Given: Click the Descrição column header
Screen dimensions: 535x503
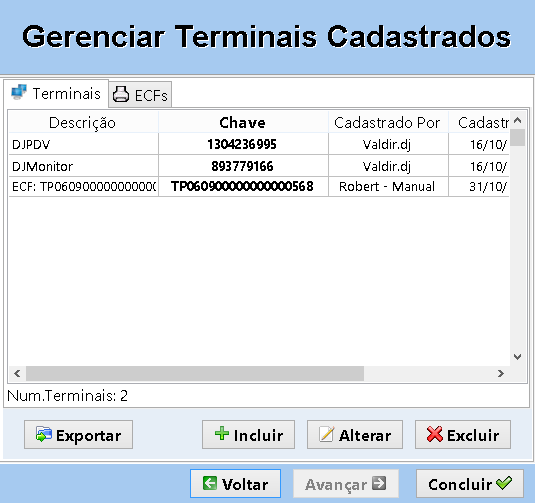Looking at the screenshot, I should coord(83,123).
